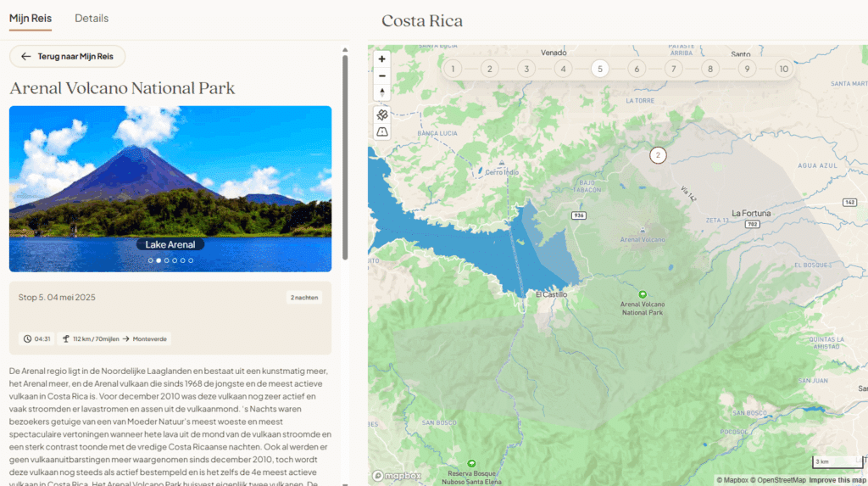
Task: Jump to stop 6 in the timeline
Action: [637, 69]
